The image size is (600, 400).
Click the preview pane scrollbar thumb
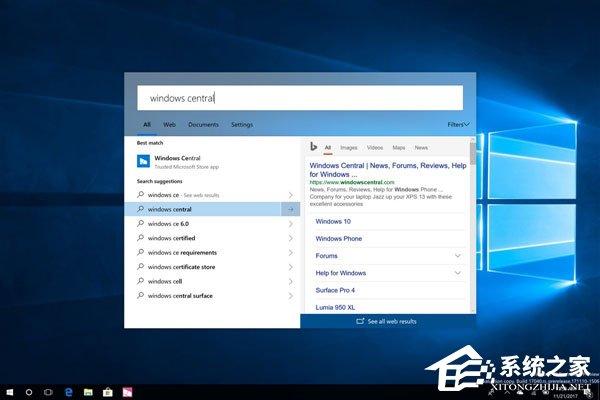473,154
